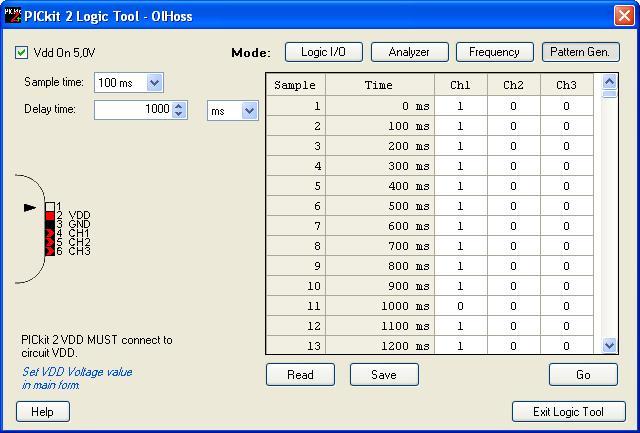Switch to Analyzer mode
Screen dimensions: 640x433
[x=409, y=52]
